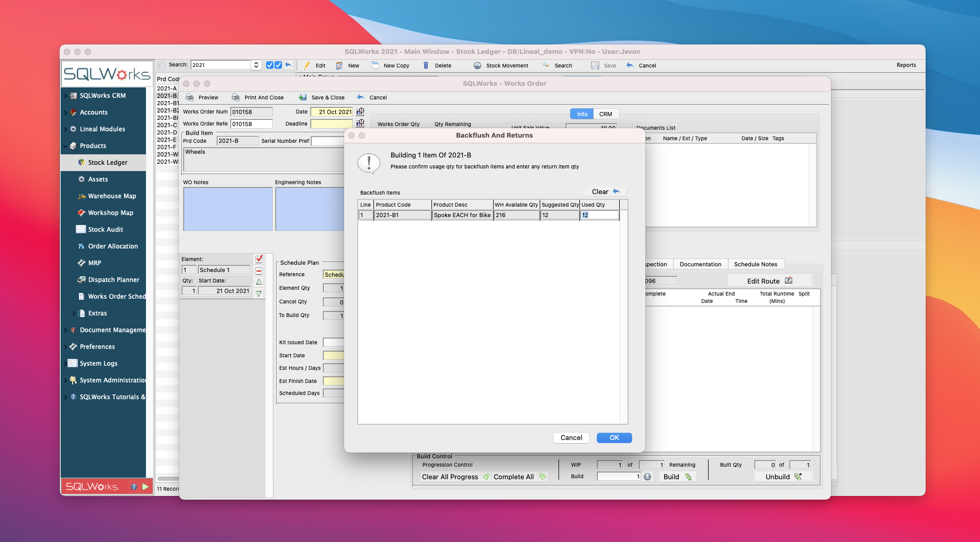This screenshot has height=542, width=980.
Task: Open Warehouse Map in the sidebar
Action: tap(111, 196)
